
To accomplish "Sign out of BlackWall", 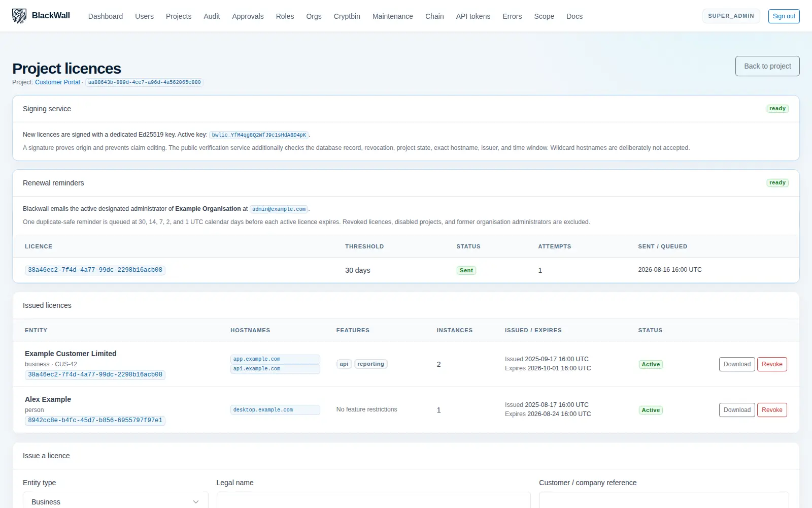I will [x=784, y=16].
